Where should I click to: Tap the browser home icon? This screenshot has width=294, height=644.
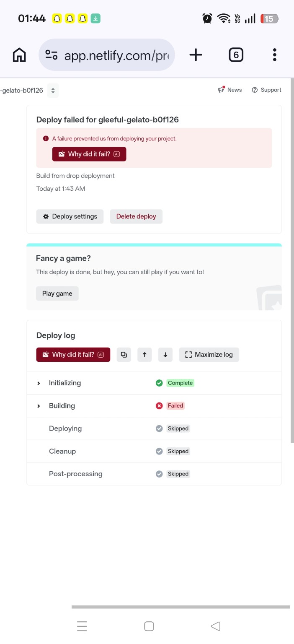(x=19, y=55)
